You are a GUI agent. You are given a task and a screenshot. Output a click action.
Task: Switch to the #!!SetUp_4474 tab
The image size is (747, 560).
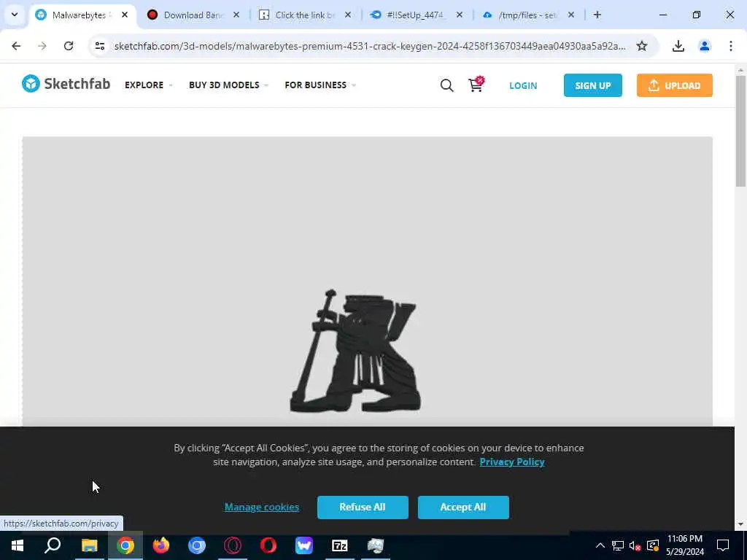pyautogui.click(x=417, y=15)
